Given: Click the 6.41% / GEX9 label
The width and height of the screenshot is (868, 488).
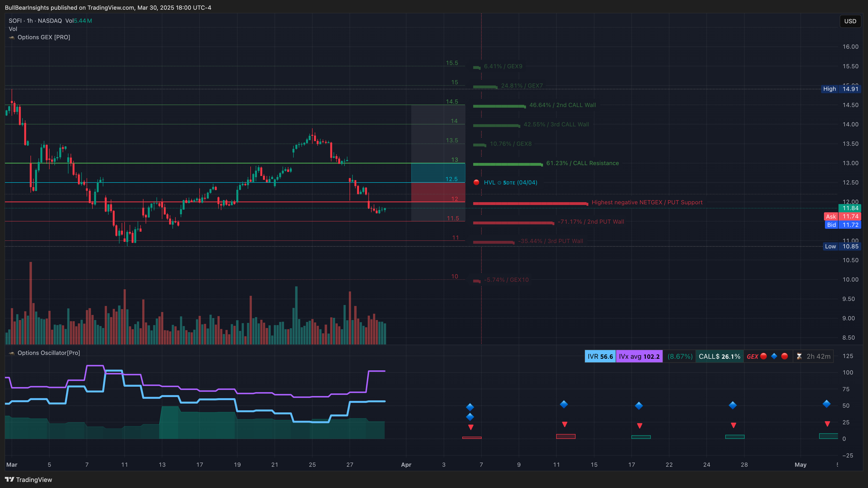Looking at the screenshot, I should point(503,66).
